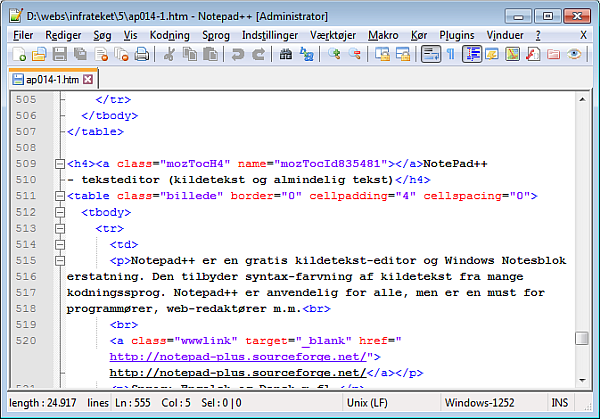Open the Folder as Workspace icon
The height and width of the screenshot is (419, 600).
[x=553, y=54]
